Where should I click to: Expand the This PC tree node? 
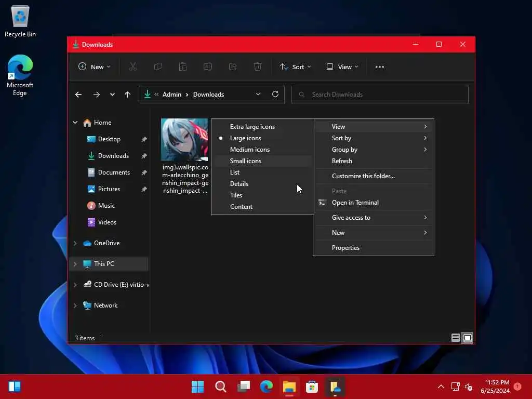pyautogui.click(x=75, y=264)
